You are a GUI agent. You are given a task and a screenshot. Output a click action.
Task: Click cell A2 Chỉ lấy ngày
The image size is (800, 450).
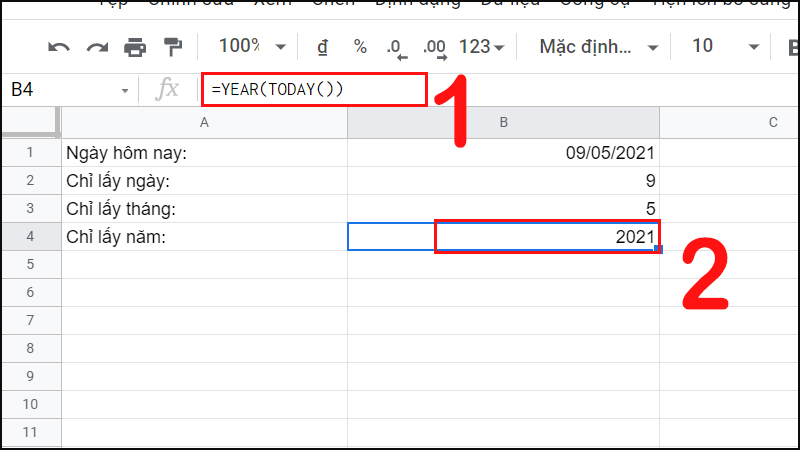[x=204, y=181]
